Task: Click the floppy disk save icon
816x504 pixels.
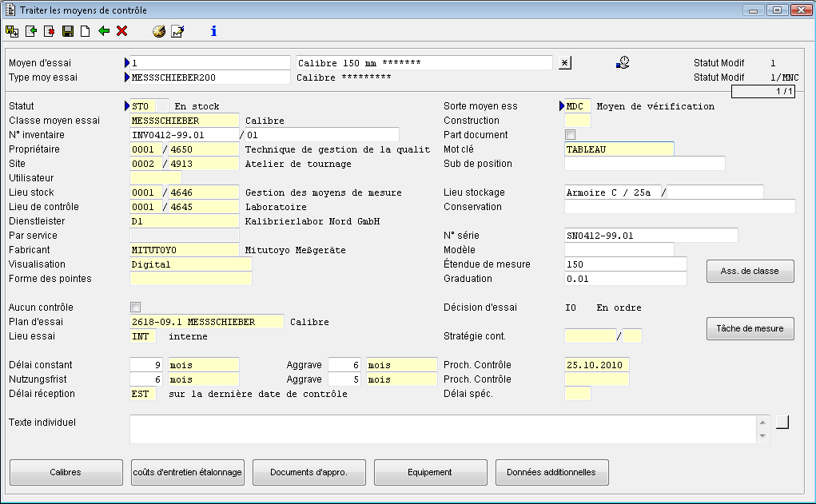Action: point(68,31)
